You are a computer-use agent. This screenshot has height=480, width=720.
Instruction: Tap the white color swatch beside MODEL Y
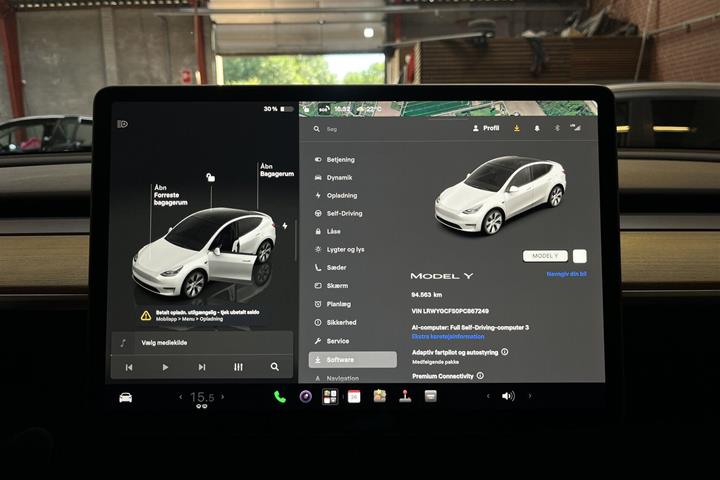pyautogui.click(x=579, y=256)
